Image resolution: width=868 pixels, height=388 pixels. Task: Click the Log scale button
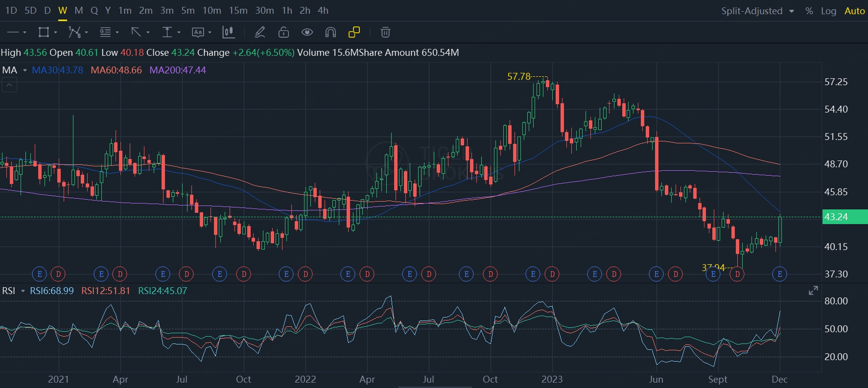click(828, 11)
